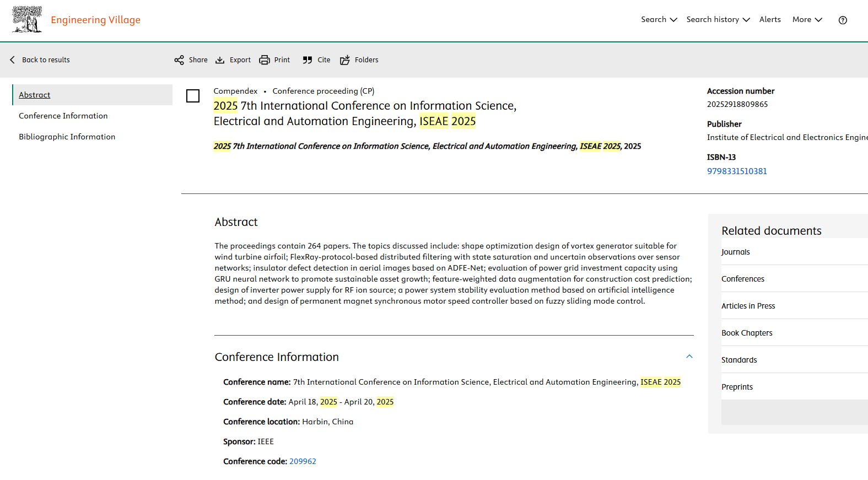Open Alerts in top navigation
The image size is (868, 480).
[770, 20]
